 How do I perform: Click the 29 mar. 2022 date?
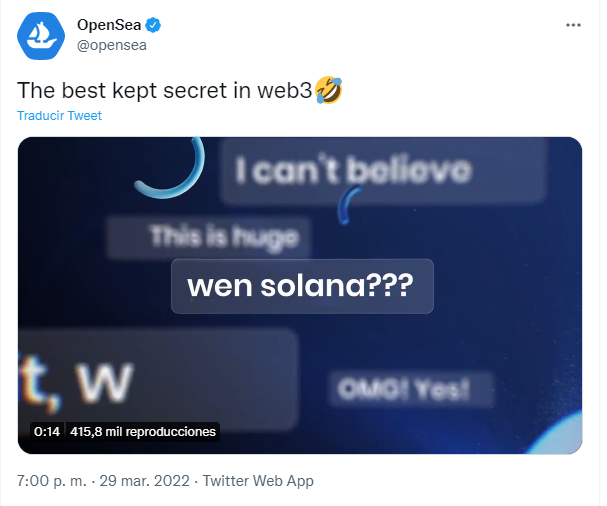pyautogui.click(x=144, y=481)
